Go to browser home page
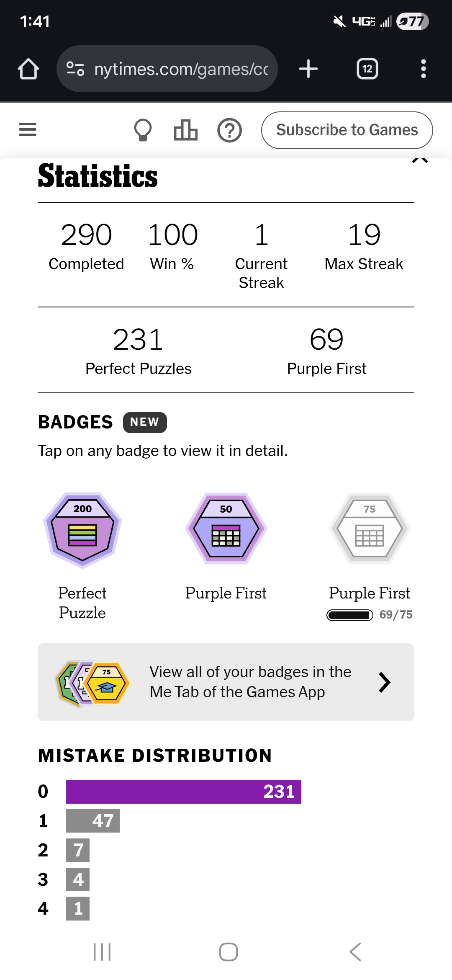 coord(28,69)
